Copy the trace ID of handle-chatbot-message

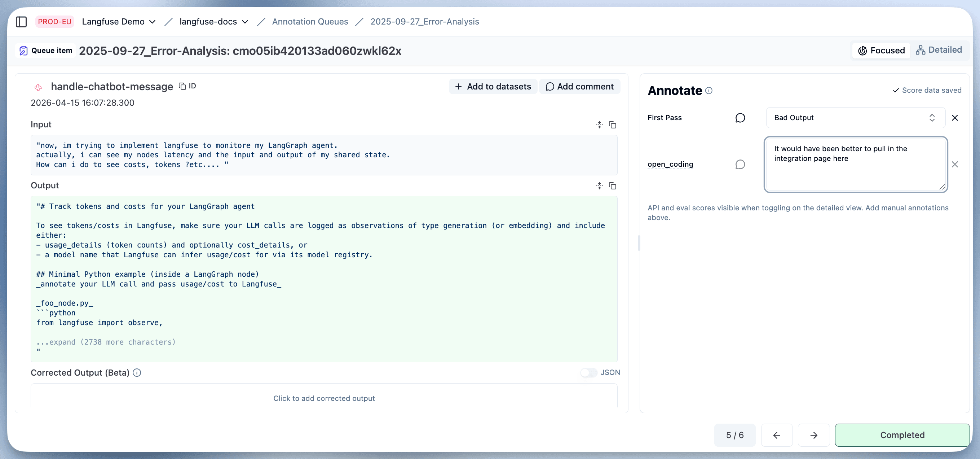click(187, 86)
